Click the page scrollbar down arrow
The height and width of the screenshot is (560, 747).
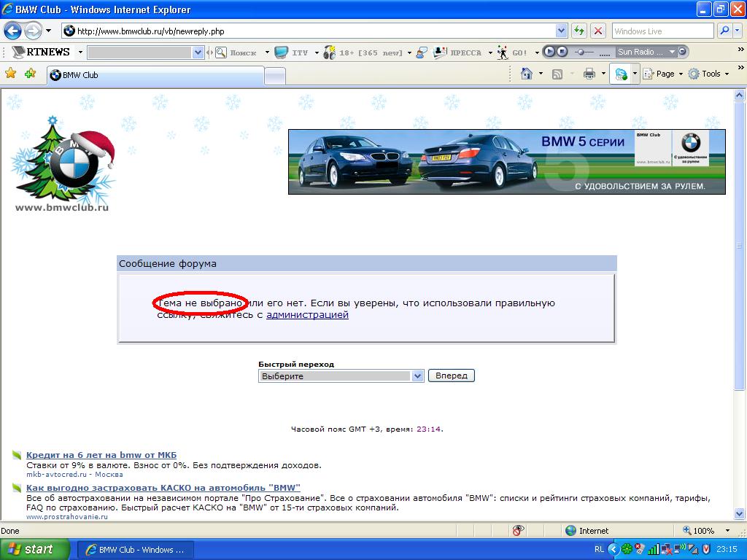click(x=740, y=513)
